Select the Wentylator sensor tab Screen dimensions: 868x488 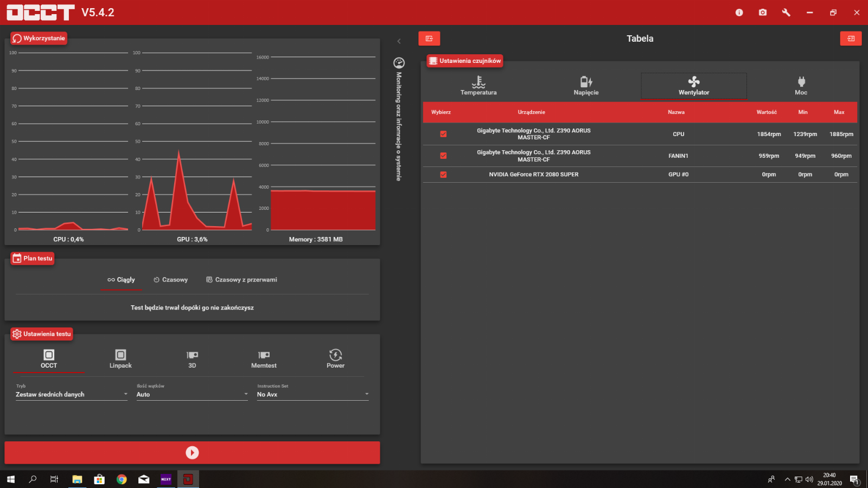pos(694,86)
